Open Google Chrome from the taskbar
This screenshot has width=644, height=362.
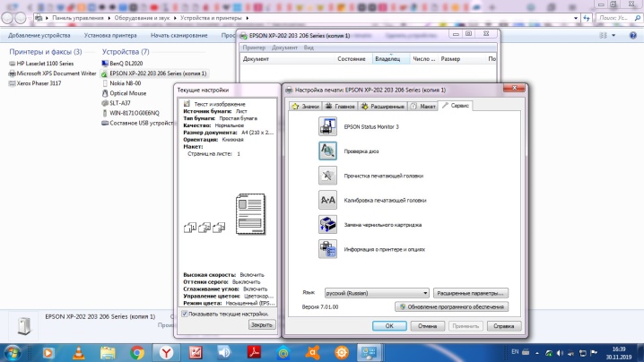(x=137, y=352)
